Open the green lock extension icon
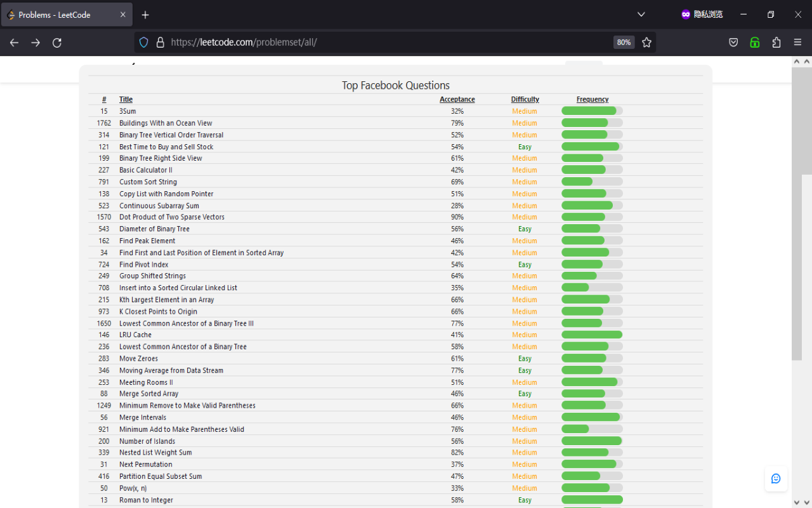 755,43
